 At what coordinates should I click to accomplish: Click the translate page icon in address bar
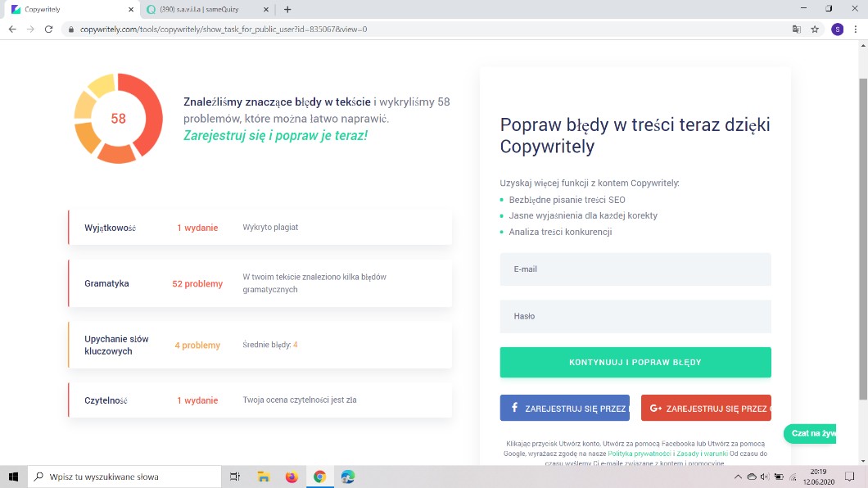(x=796, y=29)
